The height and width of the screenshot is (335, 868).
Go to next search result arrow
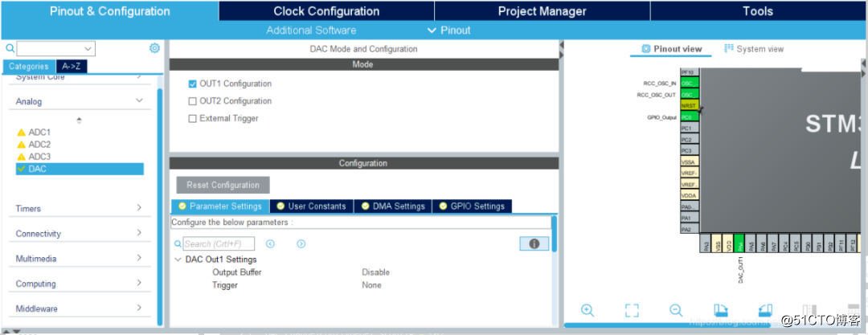[x=301, y=243]
